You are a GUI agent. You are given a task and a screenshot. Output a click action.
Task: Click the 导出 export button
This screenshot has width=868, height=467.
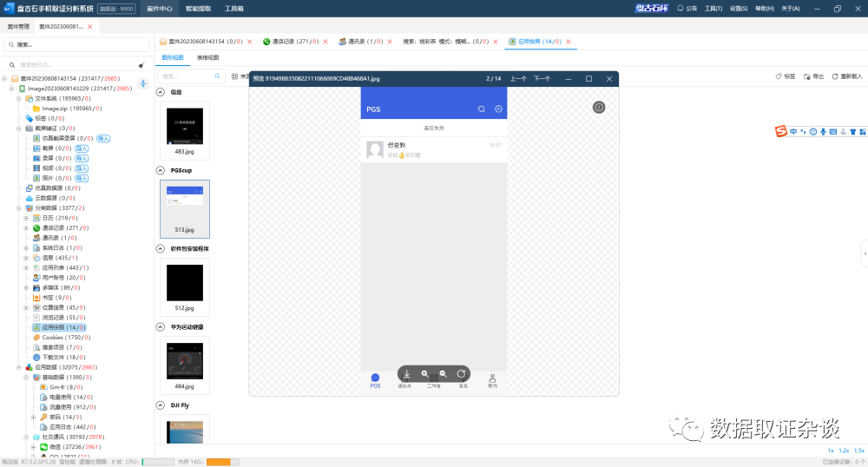[x=813, y=76]
